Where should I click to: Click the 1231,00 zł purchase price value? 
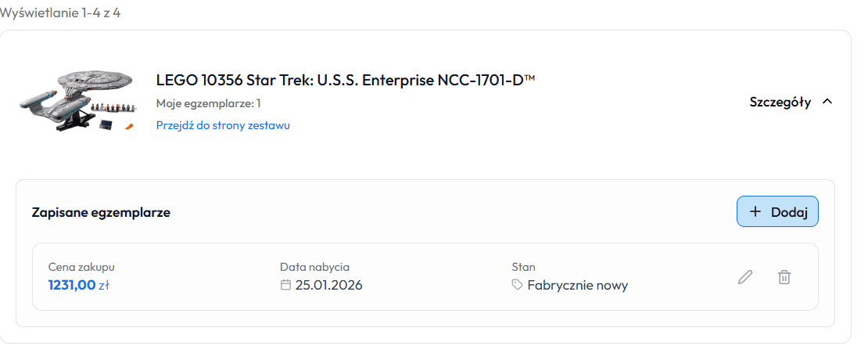(x=78, y=285)
